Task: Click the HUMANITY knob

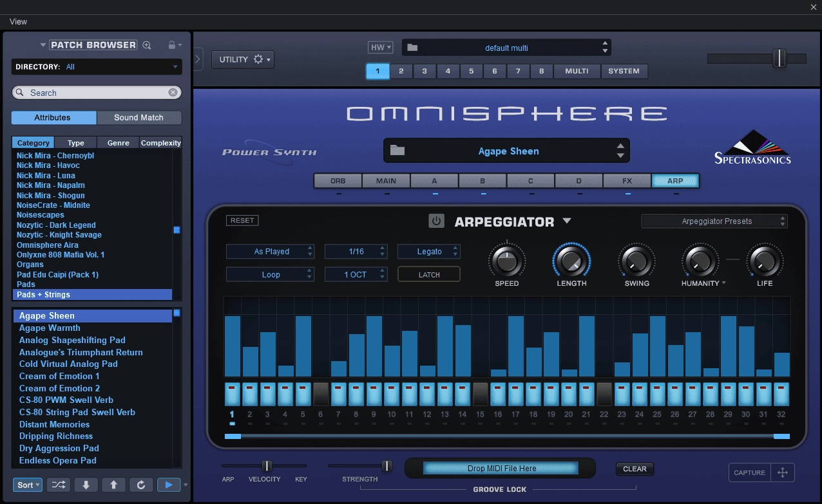Action: pos(700,261)
